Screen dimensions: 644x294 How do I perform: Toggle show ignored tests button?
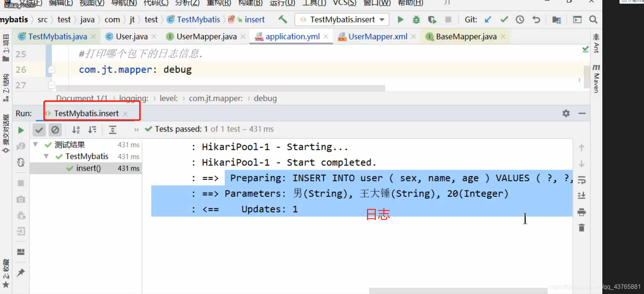pos(55,130)
